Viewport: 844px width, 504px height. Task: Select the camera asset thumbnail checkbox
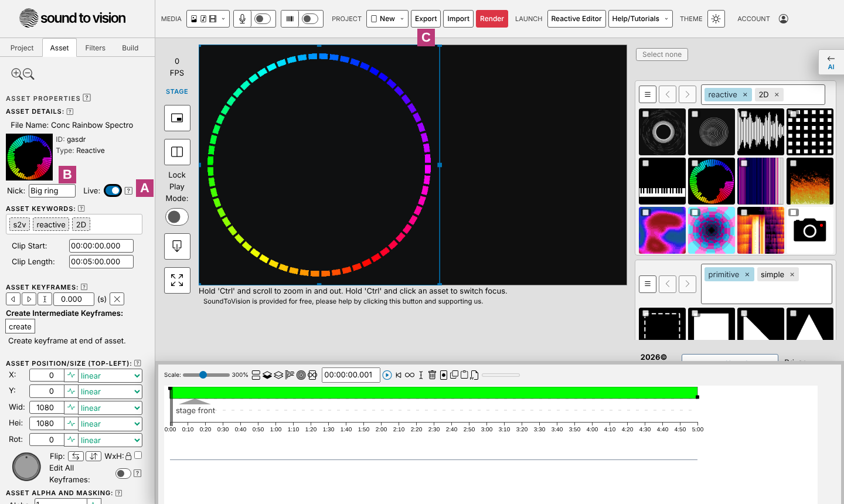coord(793,213)
